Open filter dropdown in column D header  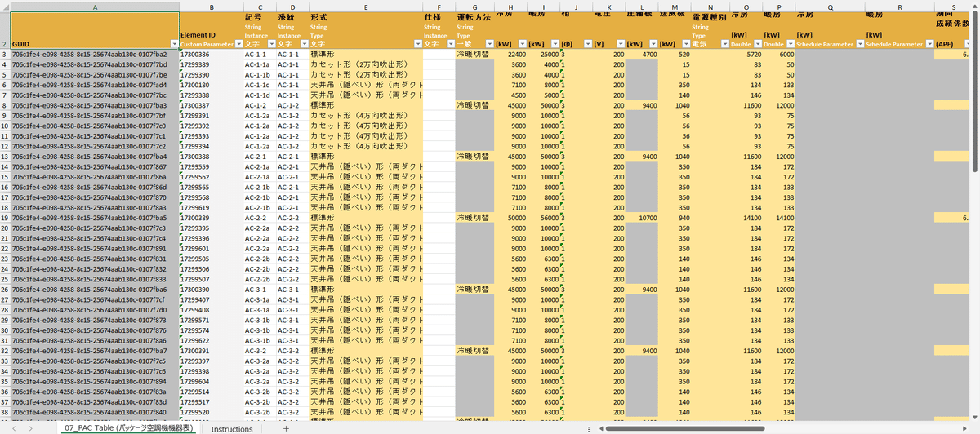click(304, 44)
